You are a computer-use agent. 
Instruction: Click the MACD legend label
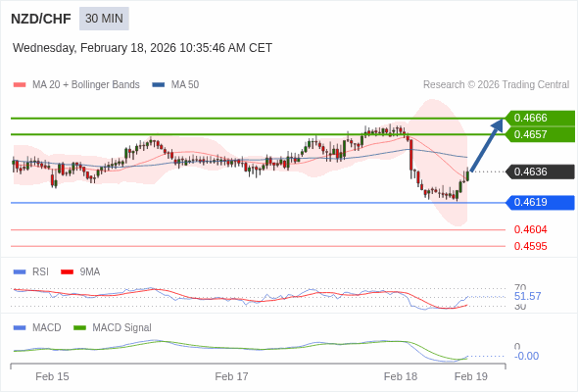tap(47, 328)
